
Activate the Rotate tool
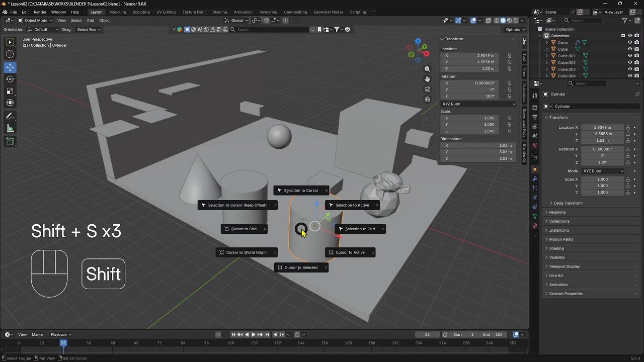10,79
